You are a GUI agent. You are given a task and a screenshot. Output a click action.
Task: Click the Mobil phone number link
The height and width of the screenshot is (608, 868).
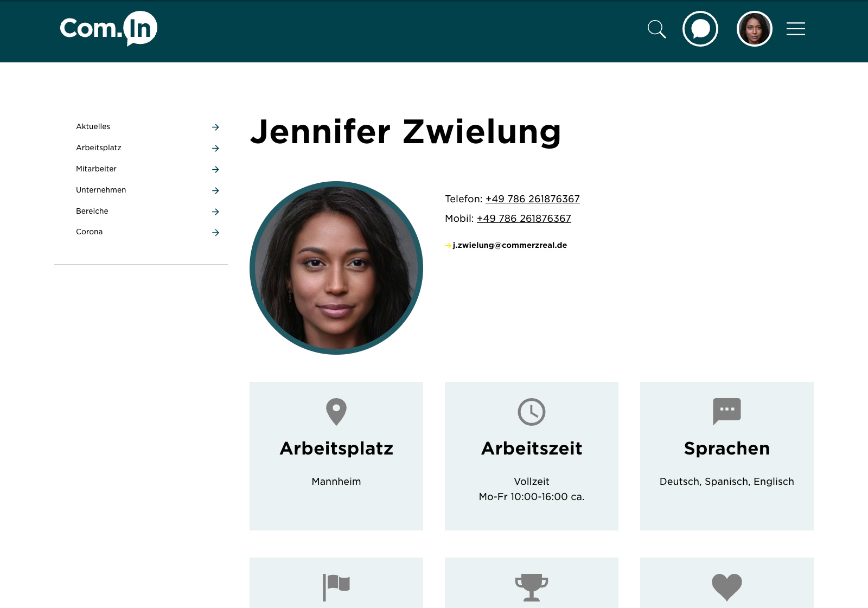pos(524,219)
